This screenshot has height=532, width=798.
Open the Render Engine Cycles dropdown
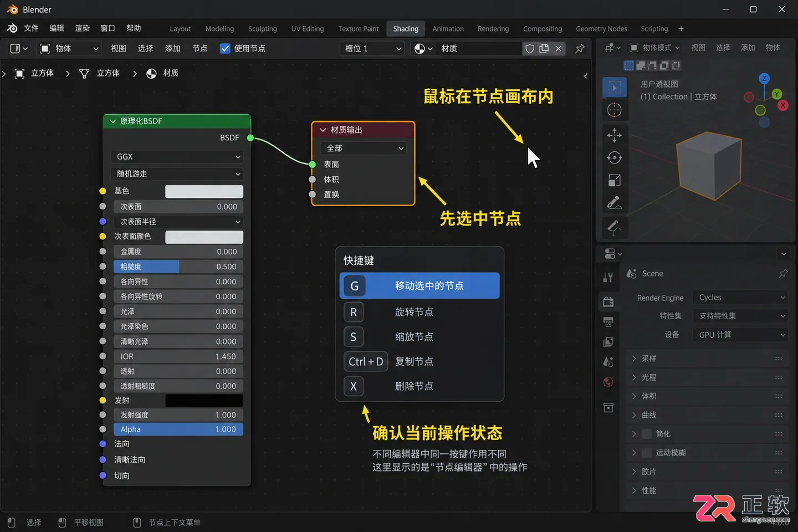click(740, 298)
